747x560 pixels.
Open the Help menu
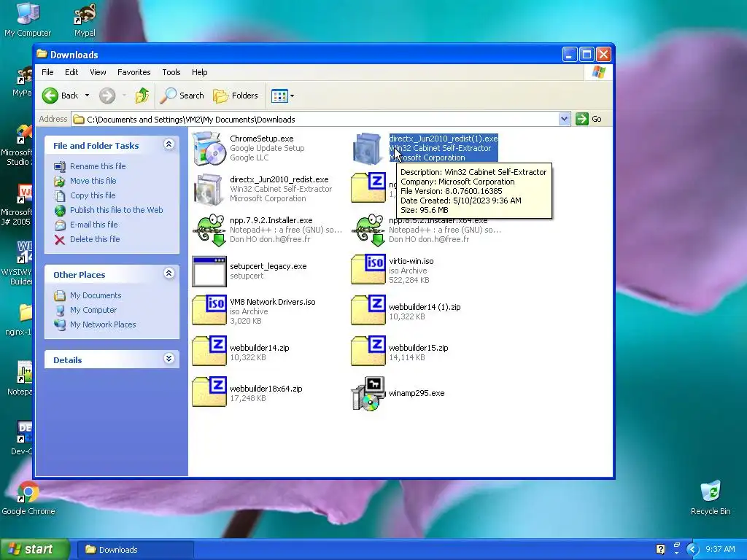(x=200, y=72)
